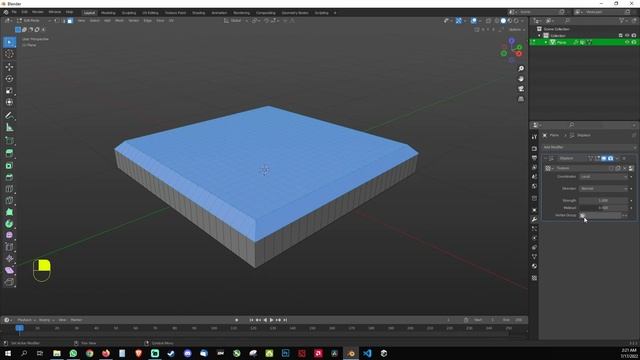The height and width of the screenshot is (360, 640).
Task: Select the Shrink/Fatten tool
Action: click(x=9, y=258)
